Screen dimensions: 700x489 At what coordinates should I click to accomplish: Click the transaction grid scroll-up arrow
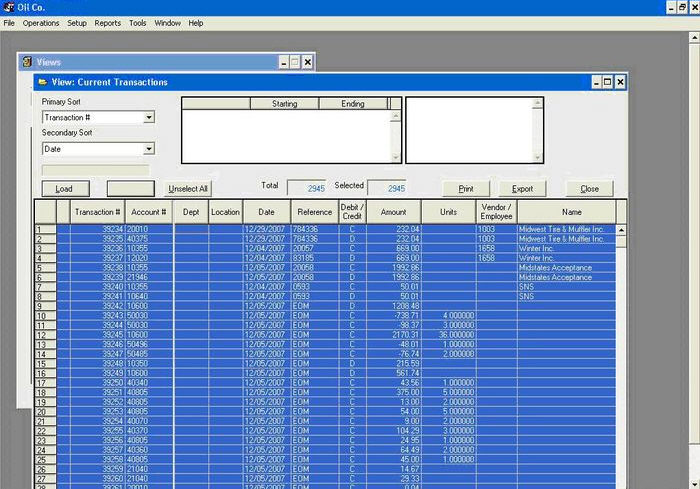click(x=621, y=230)
